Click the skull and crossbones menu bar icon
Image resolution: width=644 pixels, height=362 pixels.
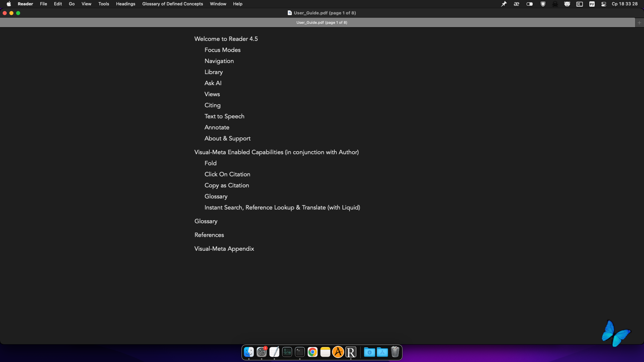pyautogui.click(x=555, y=4)
